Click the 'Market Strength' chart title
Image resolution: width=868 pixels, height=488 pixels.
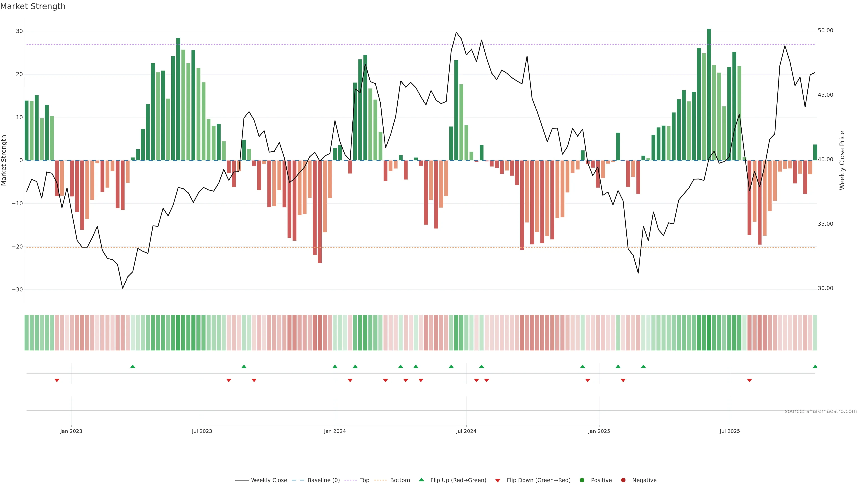point(33,6)
